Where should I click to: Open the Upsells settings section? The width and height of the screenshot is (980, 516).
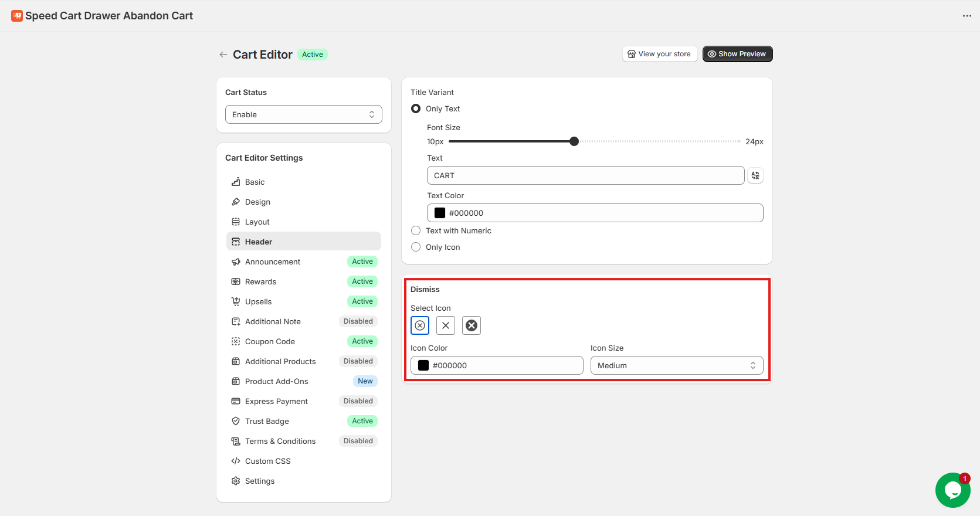259,301
